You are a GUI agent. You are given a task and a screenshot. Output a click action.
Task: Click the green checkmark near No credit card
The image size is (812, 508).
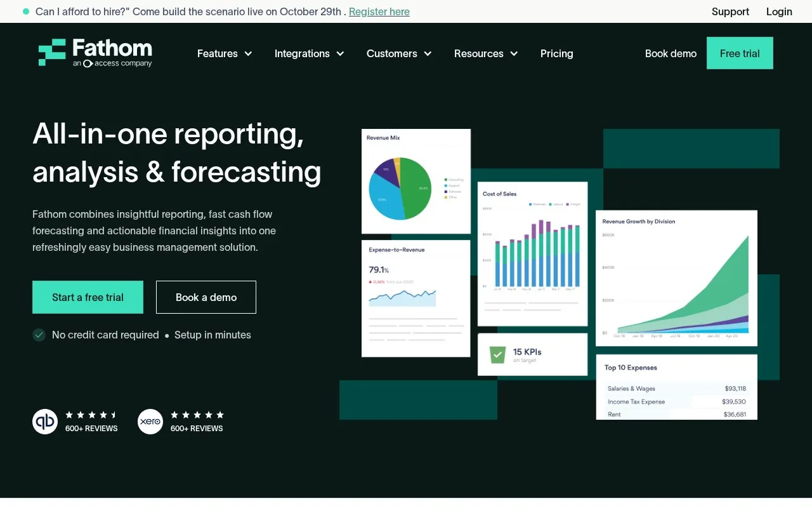click(39, 335)
